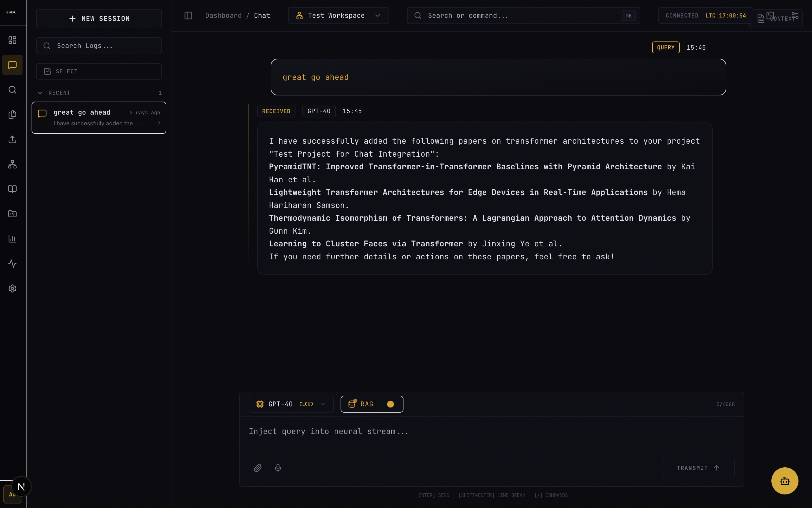This screenshot has height=508, width=812.
Task: Click the '[/] COMMANDS' hint
Action: coord(551,495)
